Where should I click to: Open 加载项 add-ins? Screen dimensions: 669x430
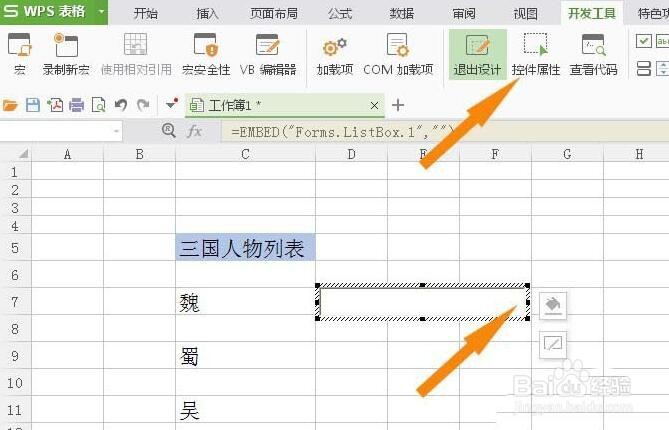pyautogui.click(x=335, y=54)
